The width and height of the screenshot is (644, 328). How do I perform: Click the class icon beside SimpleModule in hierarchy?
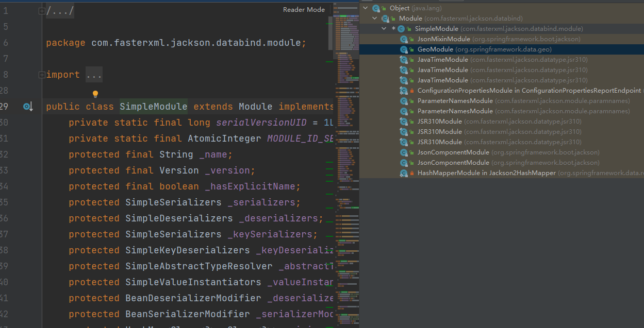[401, 29]
